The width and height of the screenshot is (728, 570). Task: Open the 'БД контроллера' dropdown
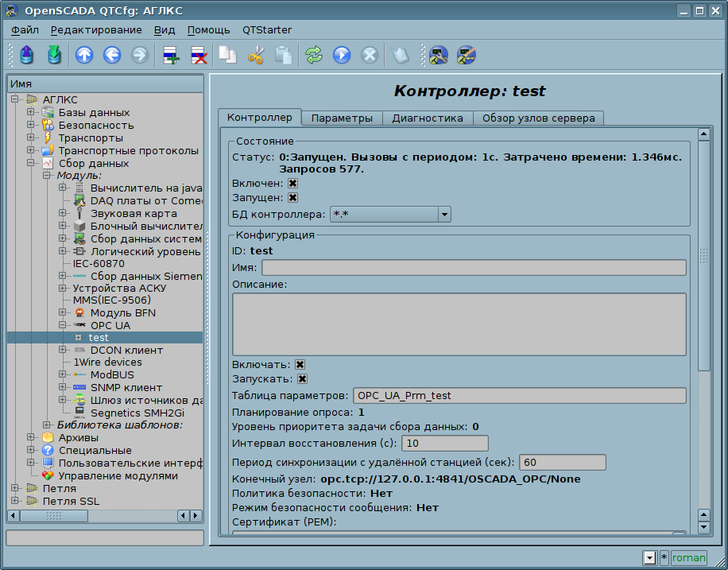click(x=443, y=214)
